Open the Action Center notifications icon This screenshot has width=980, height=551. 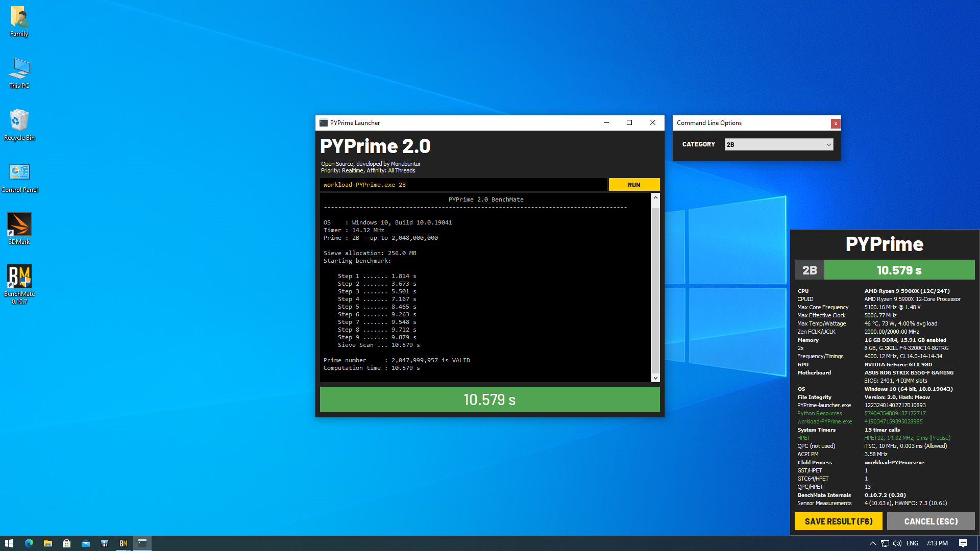(x=963, y=543)
